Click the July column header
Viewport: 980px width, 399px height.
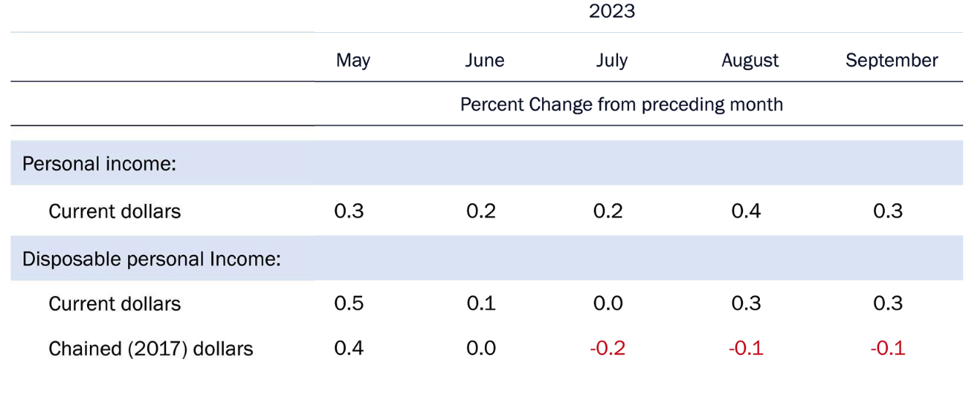611,61
